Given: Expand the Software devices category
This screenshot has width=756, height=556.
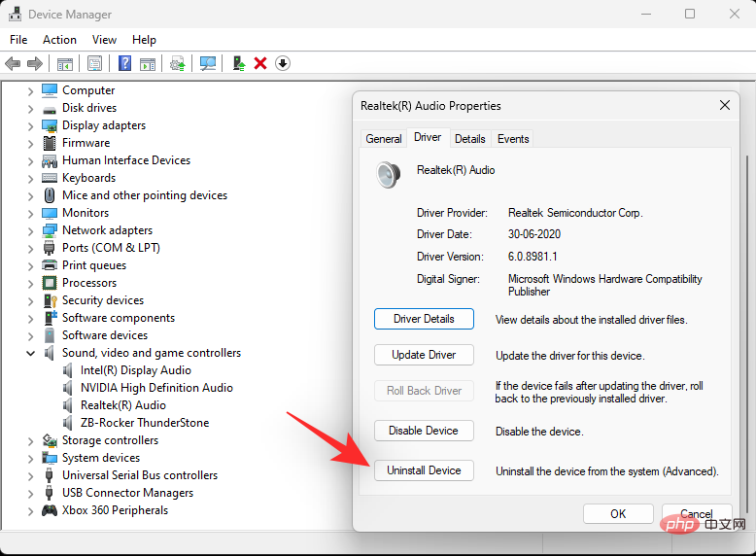Looking at the screenshot, I should coord(30,335).
